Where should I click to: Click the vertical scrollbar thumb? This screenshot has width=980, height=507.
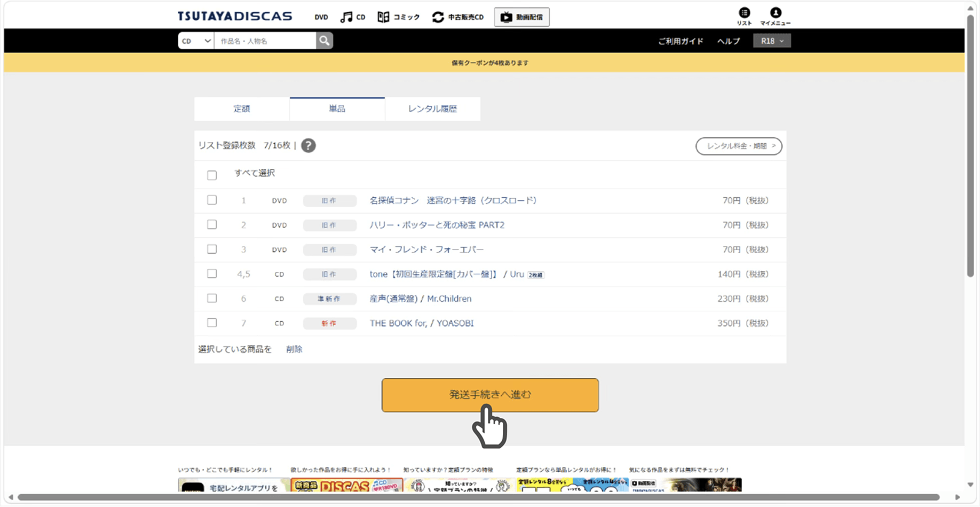(x=970, y=146)
